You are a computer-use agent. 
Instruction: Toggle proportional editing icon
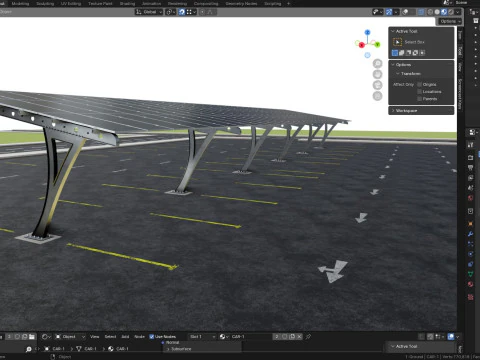pos(202,12)
